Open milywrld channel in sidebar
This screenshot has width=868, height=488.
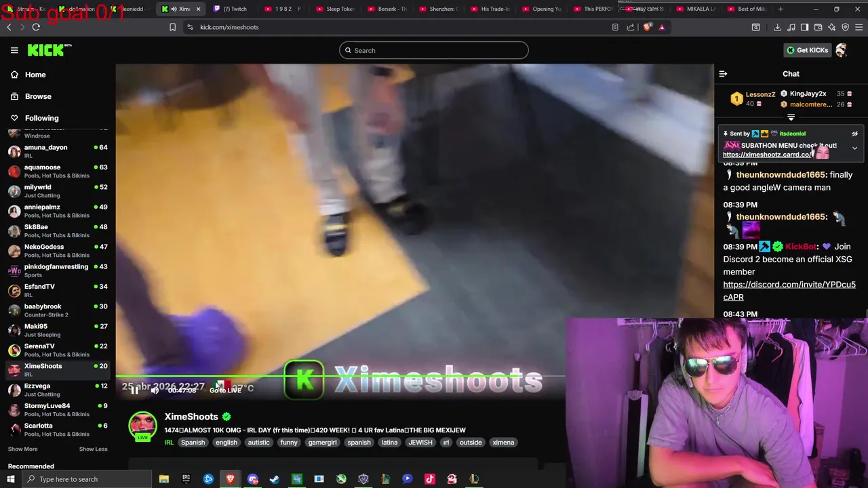(x=58, y=191)
